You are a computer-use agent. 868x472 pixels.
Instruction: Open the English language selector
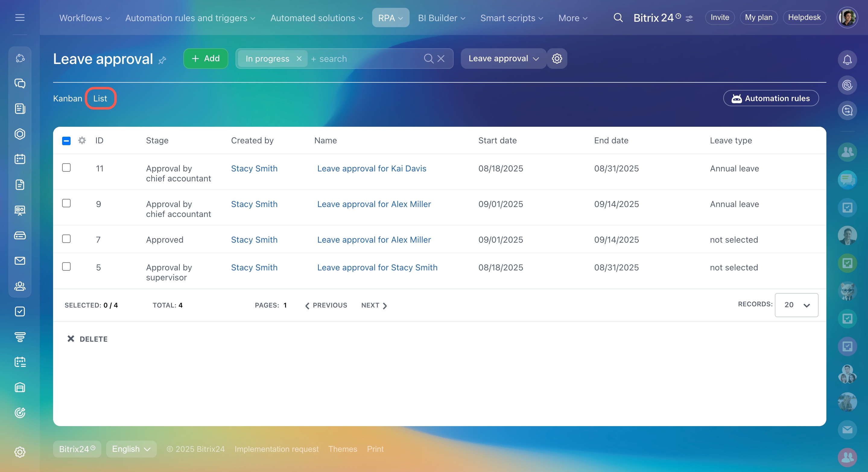click(131, 449)
